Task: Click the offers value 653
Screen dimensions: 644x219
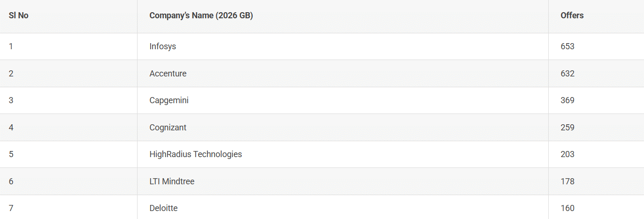Action: coord(567,46)
